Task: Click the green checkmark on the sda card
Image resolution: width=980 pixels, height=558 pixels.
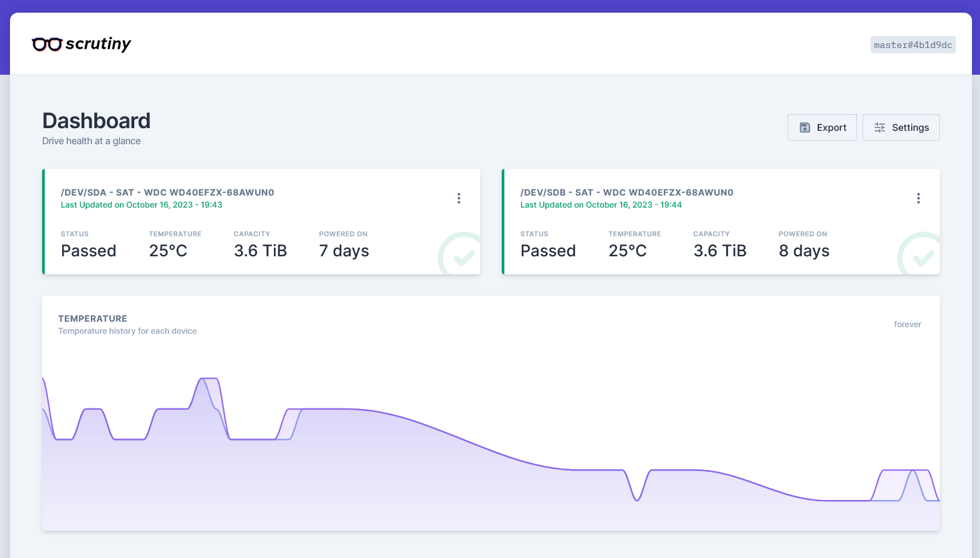Action: click(x=463, y=257)
